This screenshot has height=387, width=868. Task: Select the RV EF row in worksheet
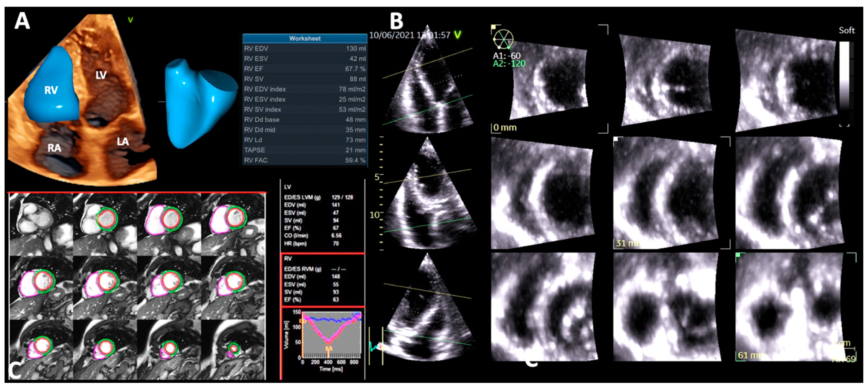coord(305,69)
